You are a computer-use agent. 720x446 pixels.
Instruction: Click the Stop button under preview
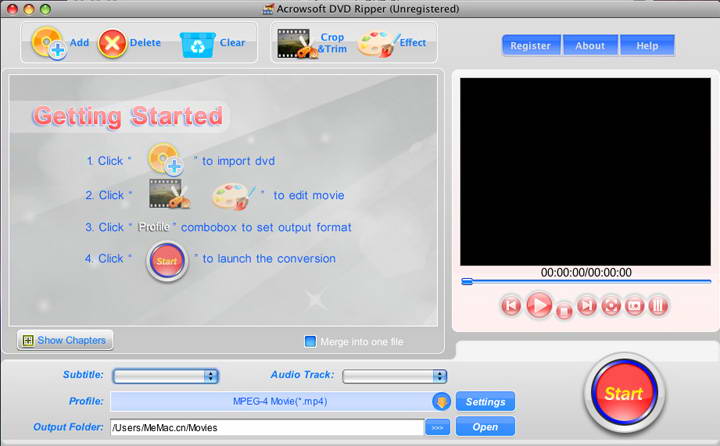[564, 311]
